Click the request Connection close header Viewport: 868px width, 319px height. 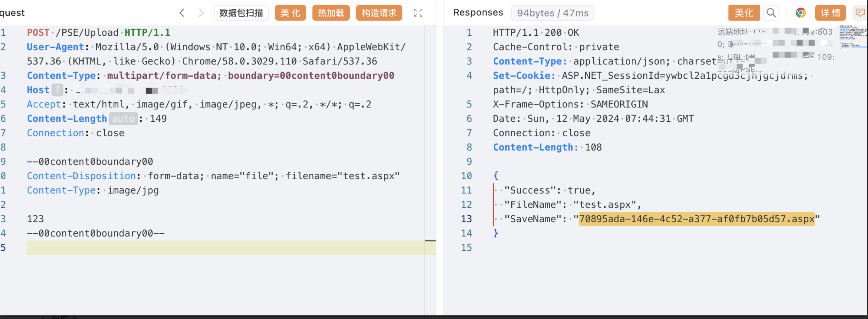coord(76,133)
